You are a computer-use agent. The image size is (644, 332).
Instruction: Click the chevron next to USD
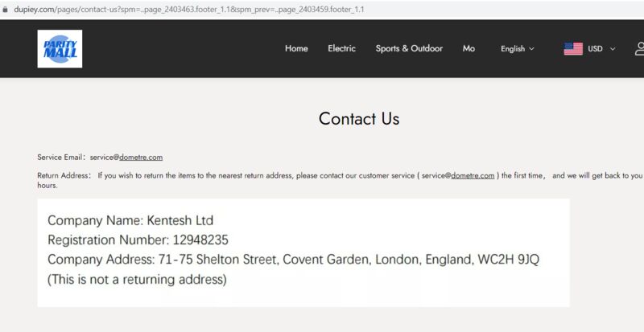point(613,49)
